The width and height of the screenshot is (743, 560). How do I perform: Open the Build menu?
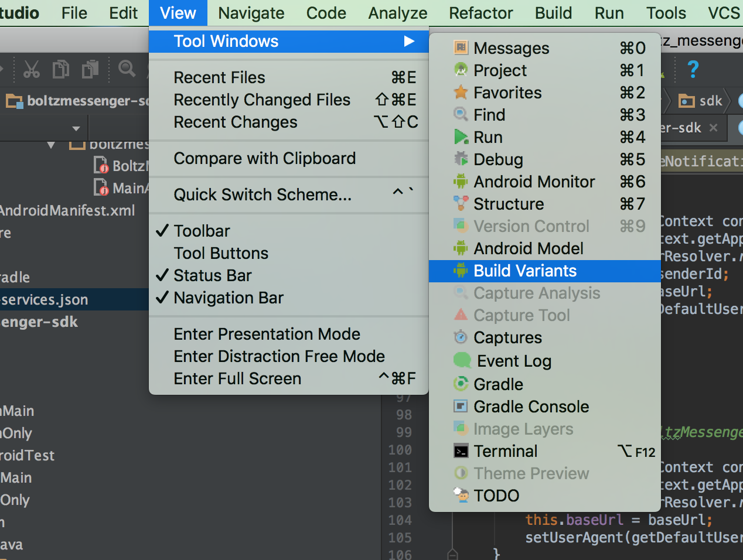coord(553,13)
